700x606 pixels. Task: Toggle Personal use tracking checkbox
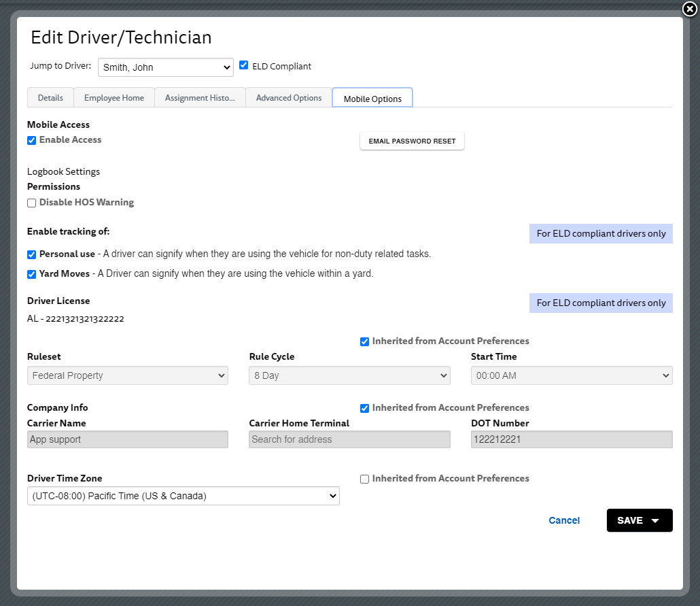coord(32,254)
